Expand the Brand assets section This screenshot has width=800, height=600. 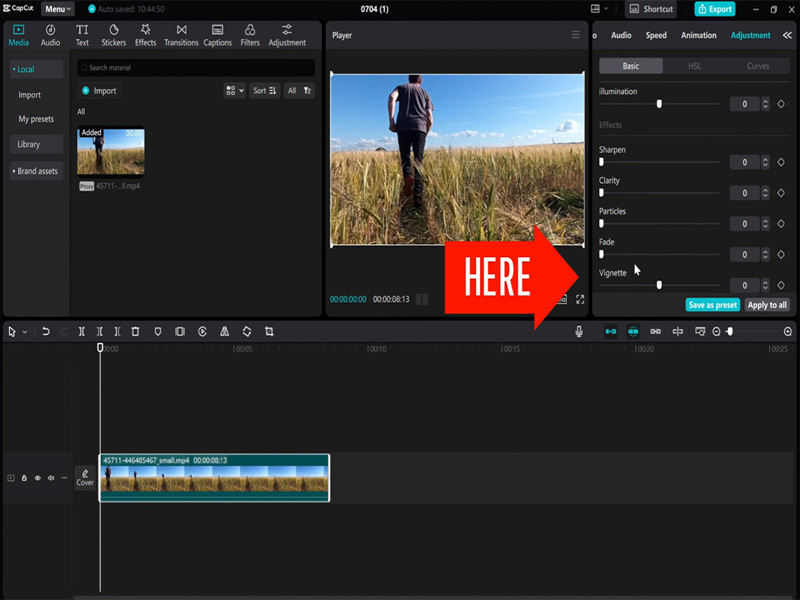(x=35, y=170)
